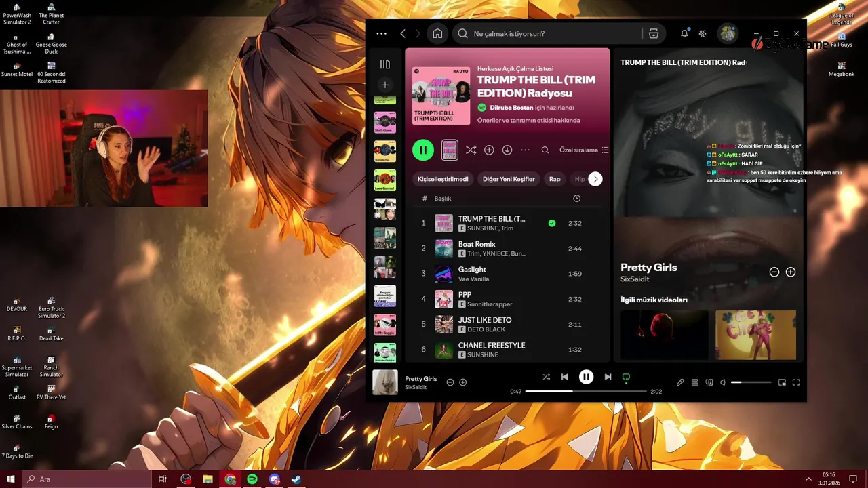The width and height of the screenshot is (868, 488).
Task: Go forward with Spotify forward arrow
Action: (418, 33)
